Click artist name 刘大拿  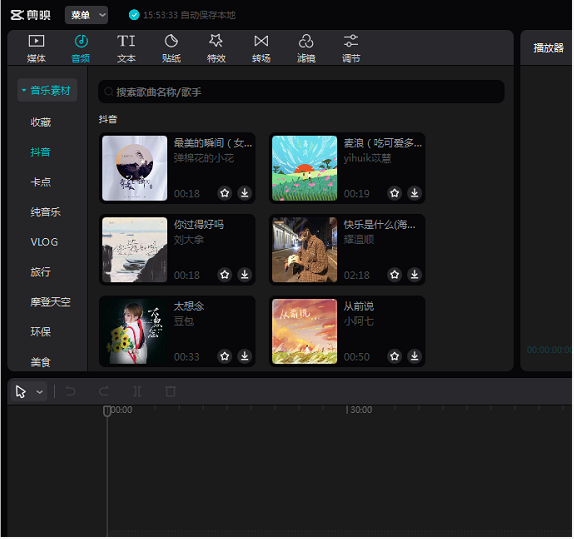[189, 240]
